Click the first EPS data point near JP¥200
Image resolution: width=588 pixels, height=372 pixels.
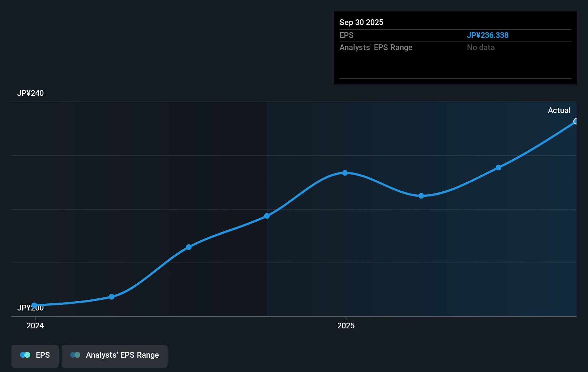pos(34,305)
